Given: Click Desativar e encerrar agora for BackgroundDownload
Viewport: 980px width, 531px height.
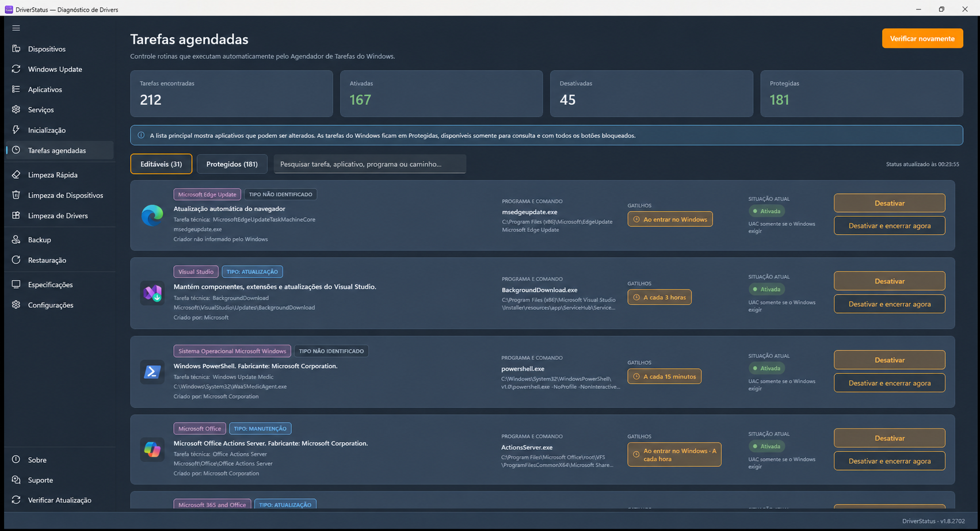Looking at the screenshot, I should click(889, 304).
